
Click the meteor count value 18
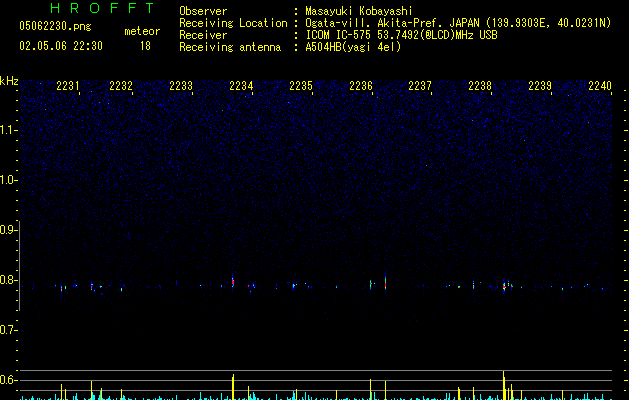point(145,46)
